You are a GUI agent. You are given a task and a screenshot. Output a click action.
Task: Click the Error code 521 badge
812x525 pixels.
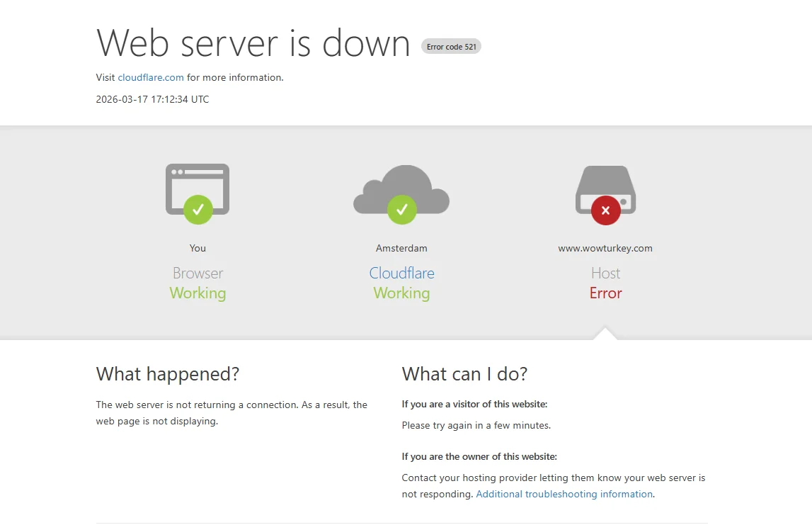[x=451, y=47]
